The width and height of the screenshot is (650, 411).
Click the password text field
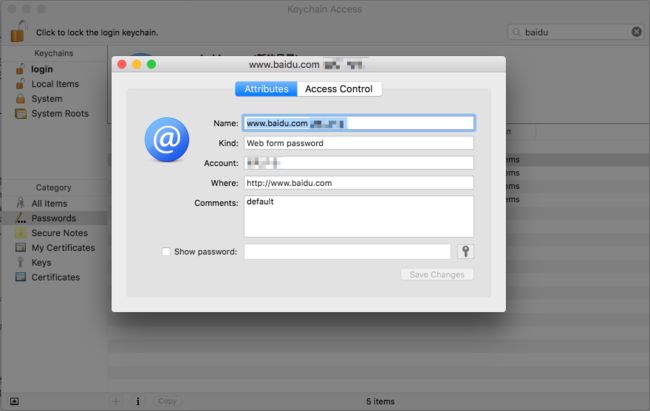point(347,251)
